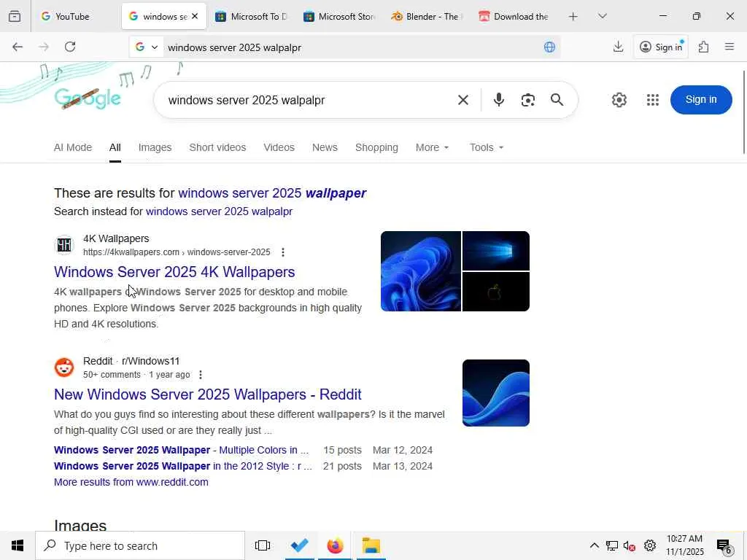Expand the More search filters dropdown

[432, 147]
